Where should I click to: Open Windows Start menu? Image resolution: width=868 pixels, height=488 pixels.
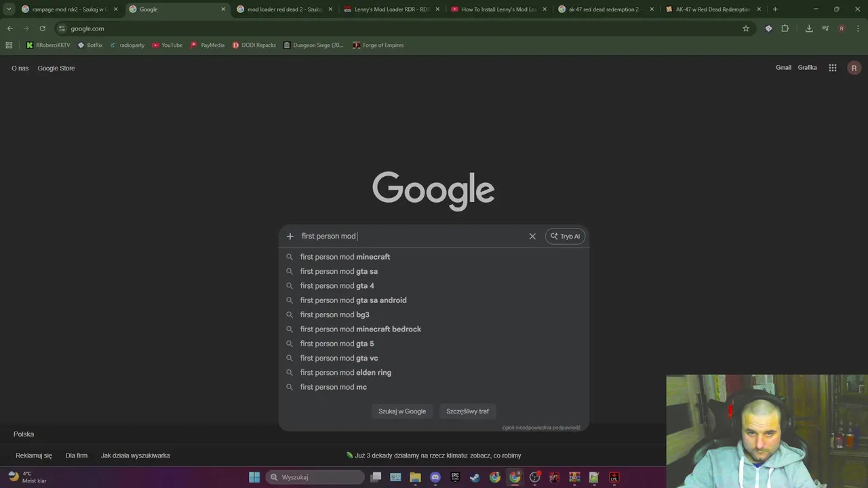point(254,477)
